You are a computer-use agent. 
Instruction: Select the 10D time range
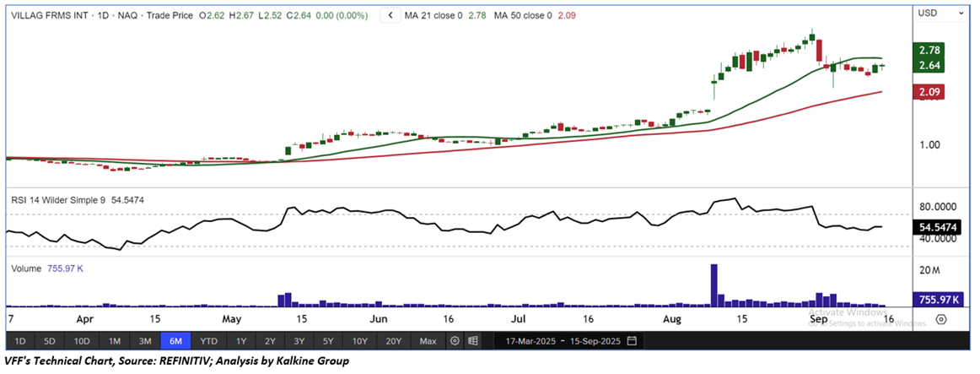[82, 341]
